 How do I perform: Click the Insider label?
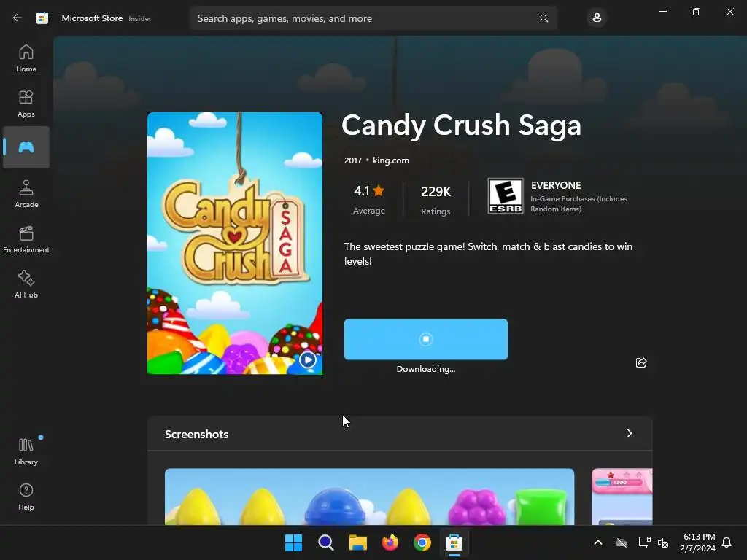click(140, 18)
